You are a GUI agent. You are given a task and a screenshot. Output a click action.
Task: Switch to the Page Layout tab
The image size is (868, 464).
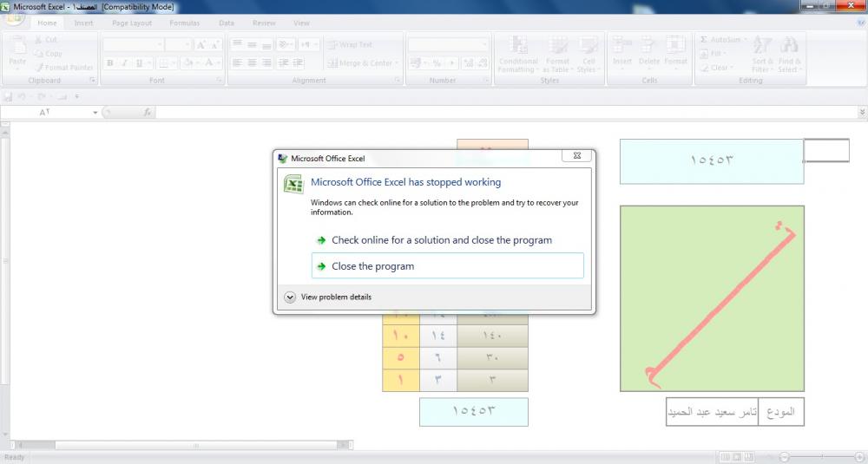pyautogui.click(x=132, y=23)
